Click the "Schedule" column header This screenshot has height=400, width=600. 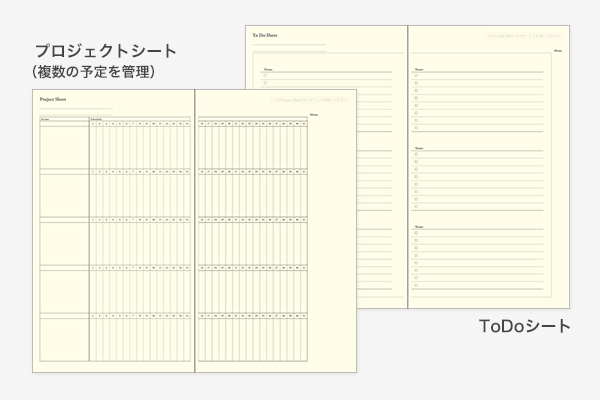coord(96,119)
